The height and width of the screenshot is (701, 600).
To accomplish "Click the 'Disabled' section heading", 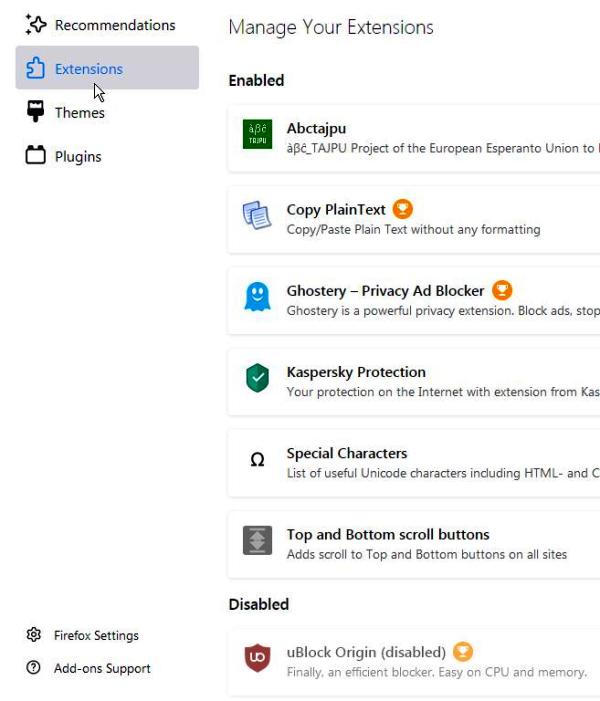I will 258,604.
